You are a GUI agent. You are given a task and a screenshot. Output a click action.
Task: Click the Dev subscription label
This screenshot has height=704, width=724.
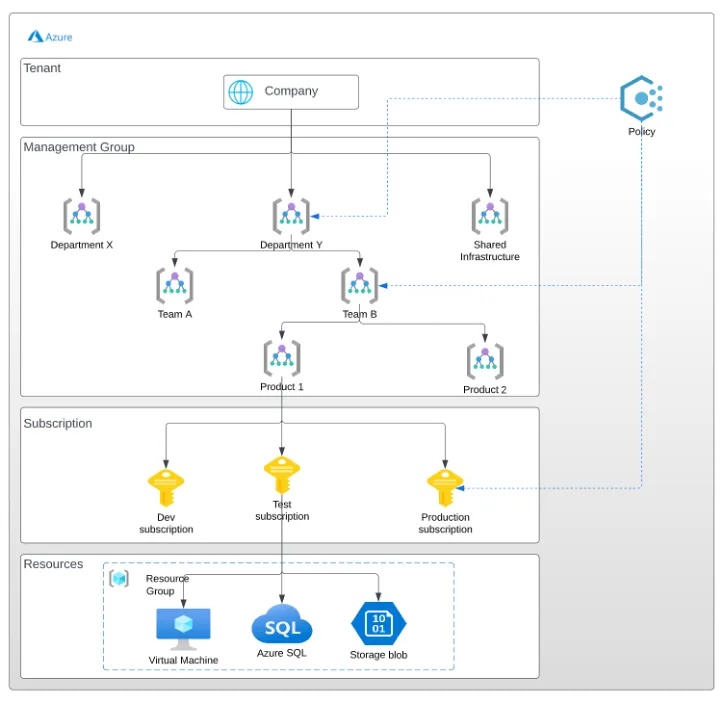coord(166,523)
